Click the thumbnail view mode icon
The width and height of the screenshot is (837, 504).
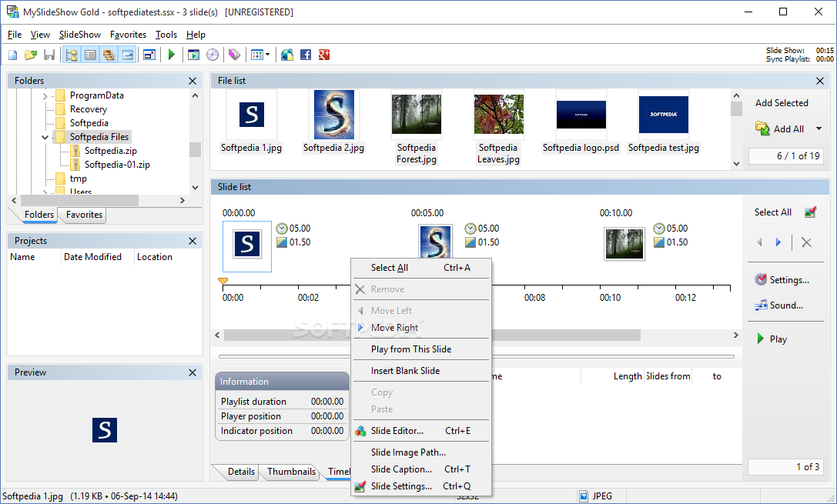click(x=257, y=55)
